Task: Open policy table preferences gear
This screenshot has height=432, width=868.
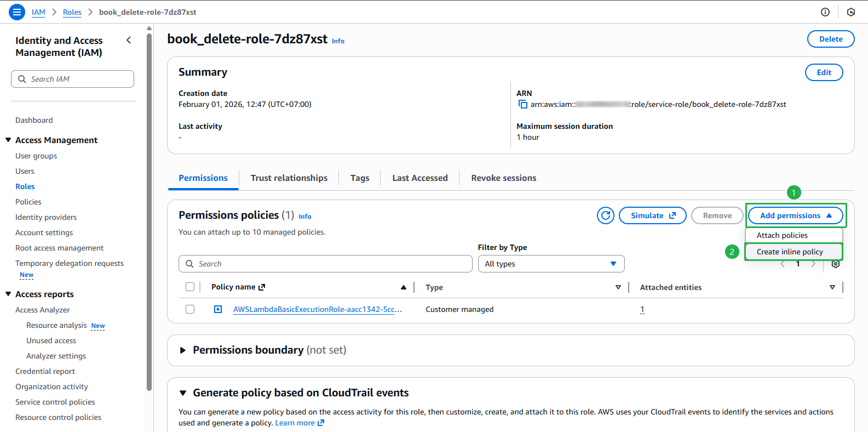Action: point(836,264)
